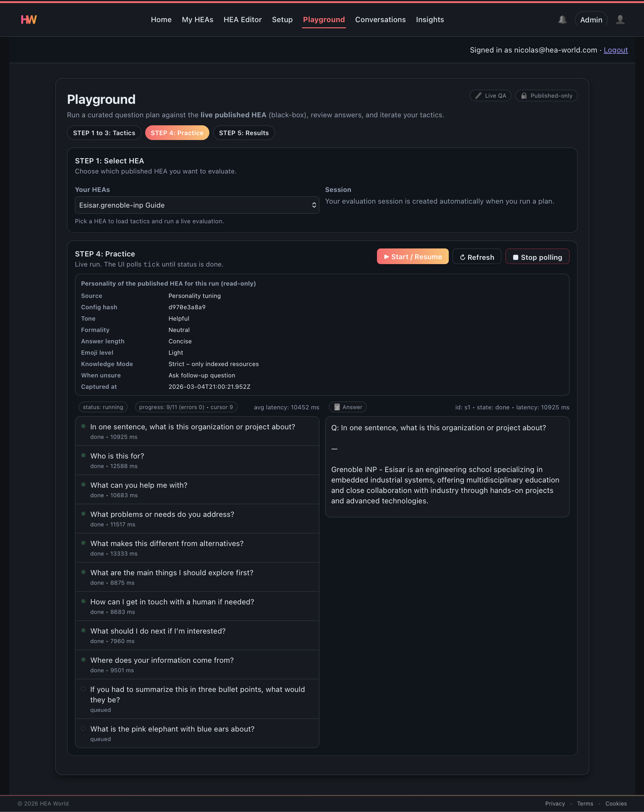Click the test tube icon on the Live QA badge
Image resolution: width=644 pixels, height=812 pixels.
point(478,95)
